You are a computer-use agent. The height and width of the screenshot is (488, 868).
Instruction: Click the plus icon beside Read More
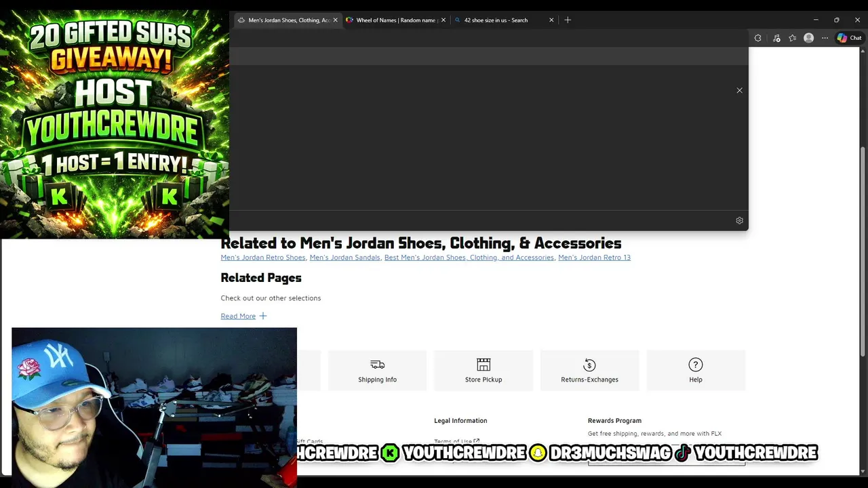(x=263, y=316)
